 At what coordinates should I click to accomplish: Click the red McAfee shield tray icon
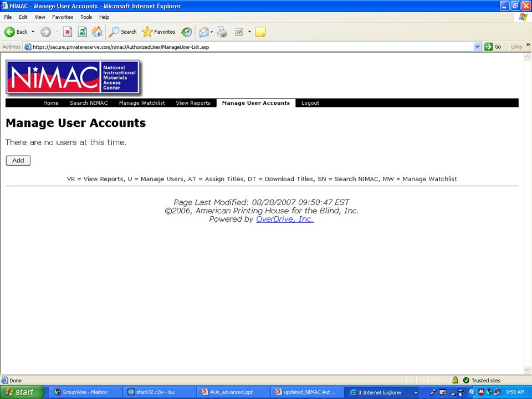pyautogui.click(x=481, y=392)
